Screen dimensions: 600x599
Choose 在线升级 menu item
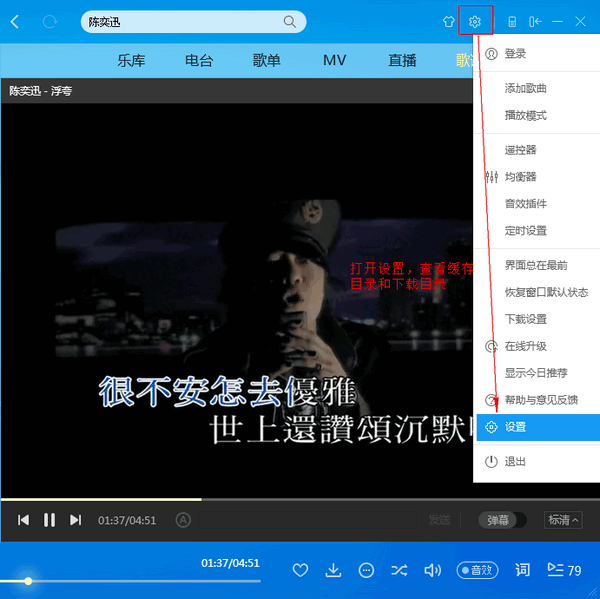click(x=538, y=346)
